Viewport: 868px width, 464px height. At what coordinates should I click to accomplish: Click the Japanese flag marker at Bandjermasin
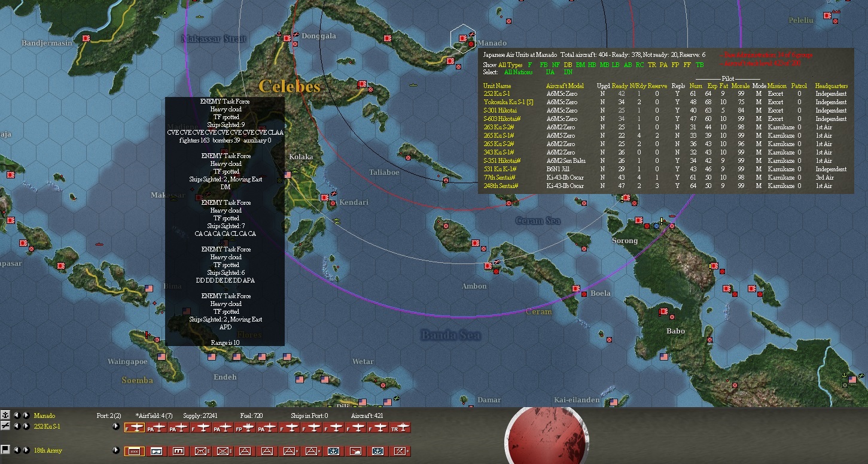coord(86,38)
